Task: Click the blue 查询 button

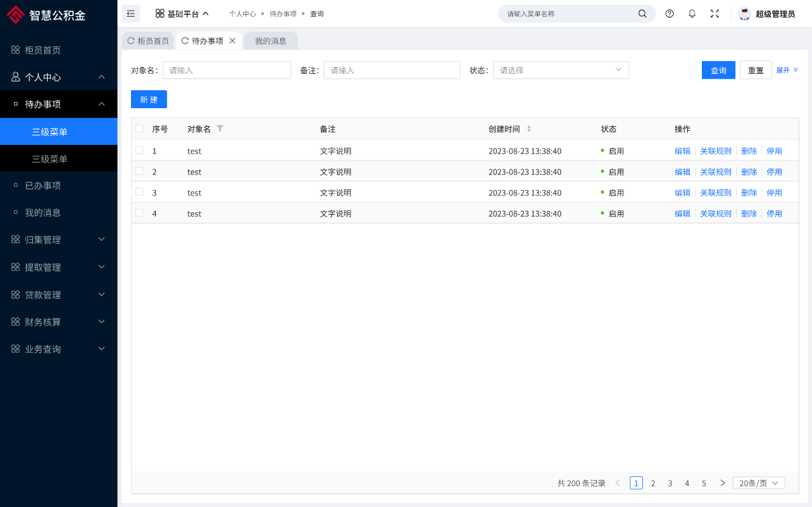Action: pos(718,70)
